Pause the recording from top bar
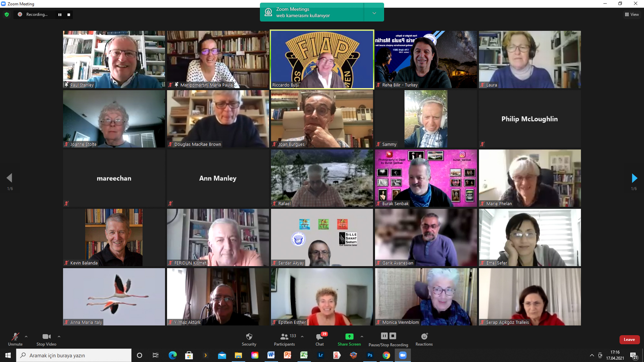The width and height of the screenshot is (644, 362). [60, 14]
